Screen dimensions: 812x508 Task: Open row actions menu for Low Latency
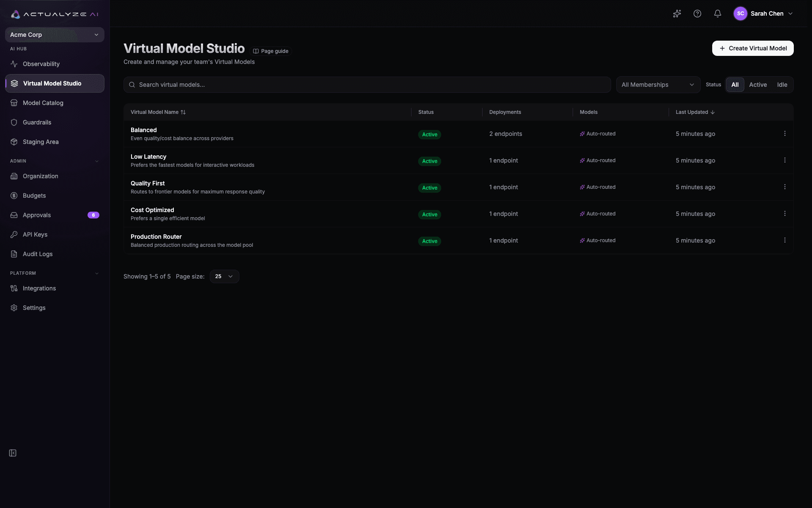click(785, 160)
